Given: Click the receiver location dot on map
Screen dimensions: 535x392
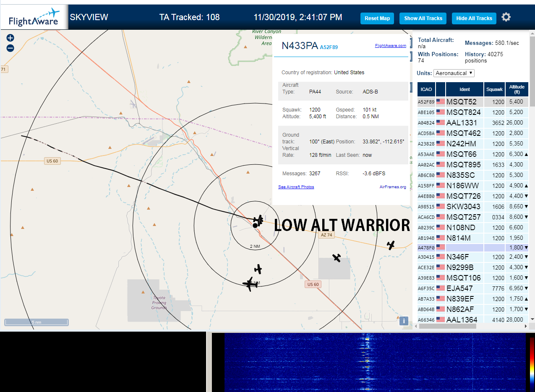Looking at the screenshot, I should point(255,226).
